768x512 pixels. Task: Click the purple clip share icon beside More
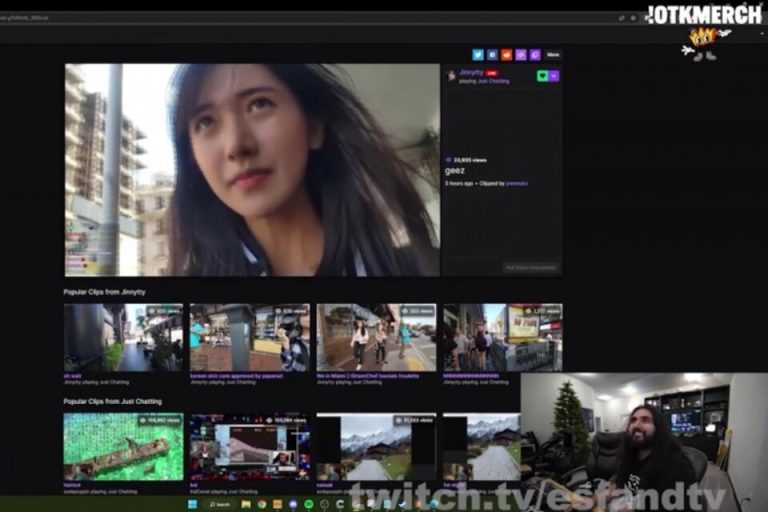pos(534,54)
